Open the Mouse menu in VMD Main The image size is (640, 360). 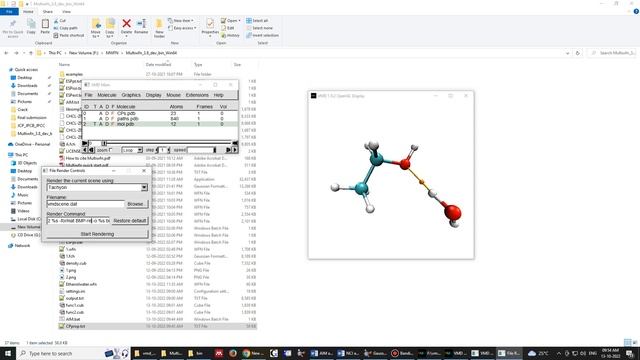click(173, 95)
